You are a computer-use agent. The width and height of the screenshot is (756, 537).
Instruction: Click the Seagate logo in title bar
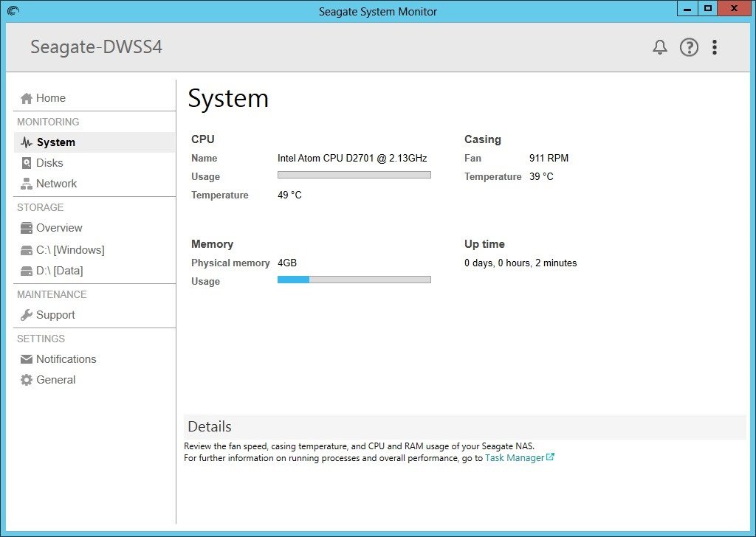(13, 10)
